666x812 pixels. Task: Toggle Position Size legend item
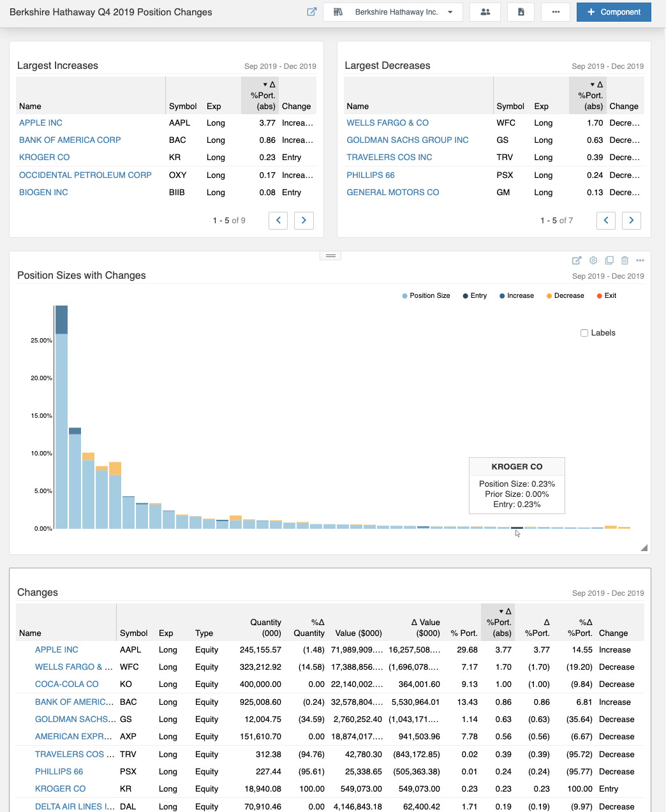[x=426, y=296]
